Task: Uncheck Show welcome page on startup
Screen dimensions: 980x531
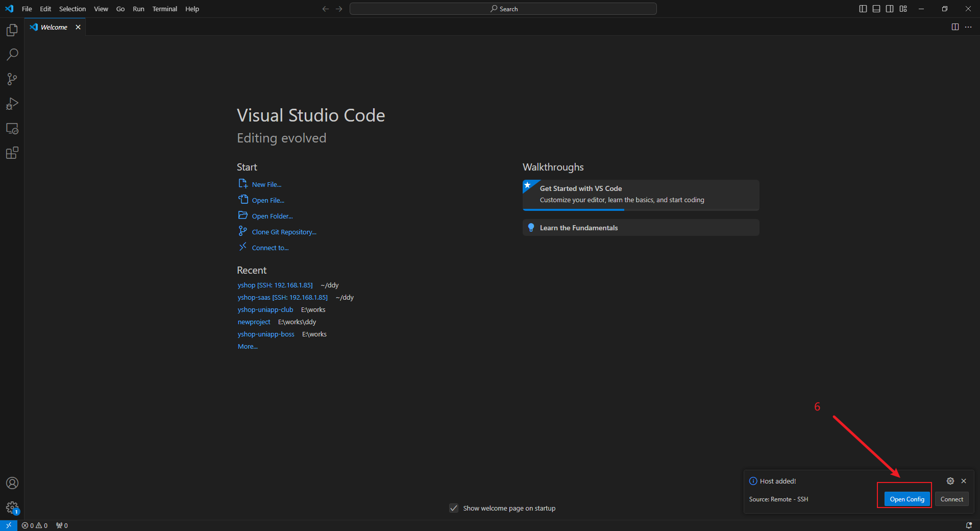Action: tap(454, 508)
